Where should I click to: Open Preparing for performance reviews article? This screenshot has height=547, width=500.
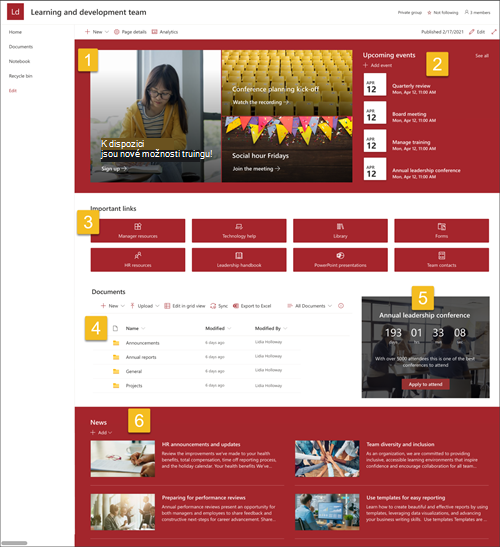tap(203, 498)
